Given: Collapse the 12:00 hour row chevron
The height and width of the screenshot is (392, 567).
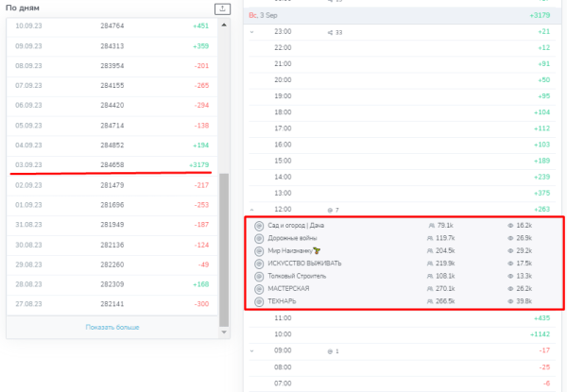Looking at the screenshot, I should (x=252, y=209).
